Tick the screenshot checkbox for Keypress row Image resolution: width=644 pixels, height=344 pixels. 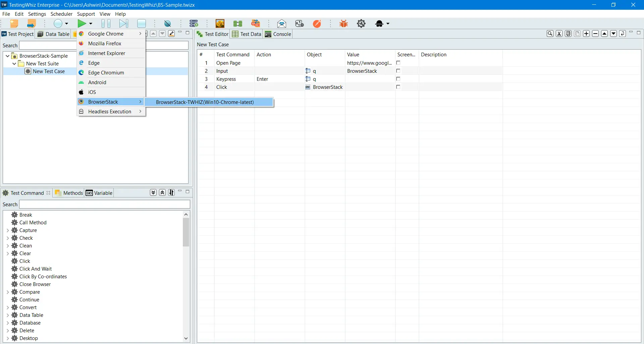tap(398, 79)
